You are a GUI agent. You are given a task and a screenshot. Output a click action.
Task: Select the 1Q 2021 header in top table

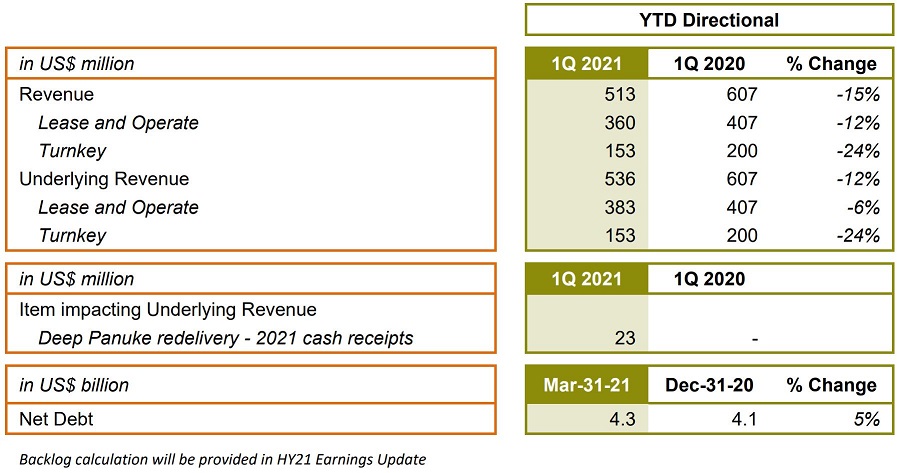point(586,64)
